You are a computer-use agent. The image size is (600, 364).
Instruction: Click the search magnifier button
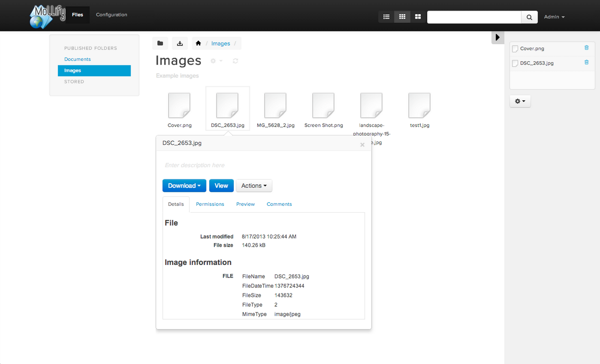(x=529, y=17)
